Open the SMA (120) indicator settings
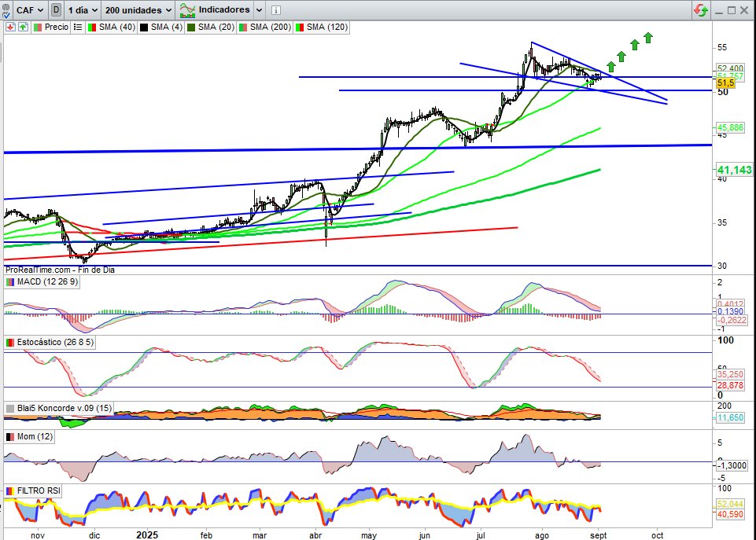Screen dimensions: 756x540 (322, 27)
